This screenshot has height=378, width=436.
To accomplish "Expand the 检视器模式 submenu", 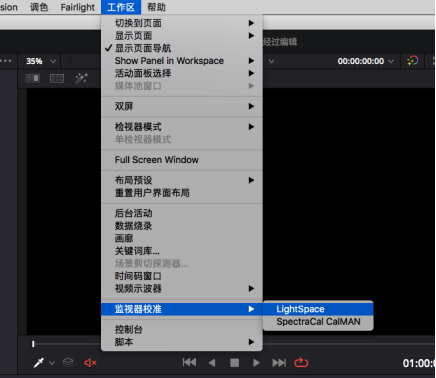I will click(182, 127).
